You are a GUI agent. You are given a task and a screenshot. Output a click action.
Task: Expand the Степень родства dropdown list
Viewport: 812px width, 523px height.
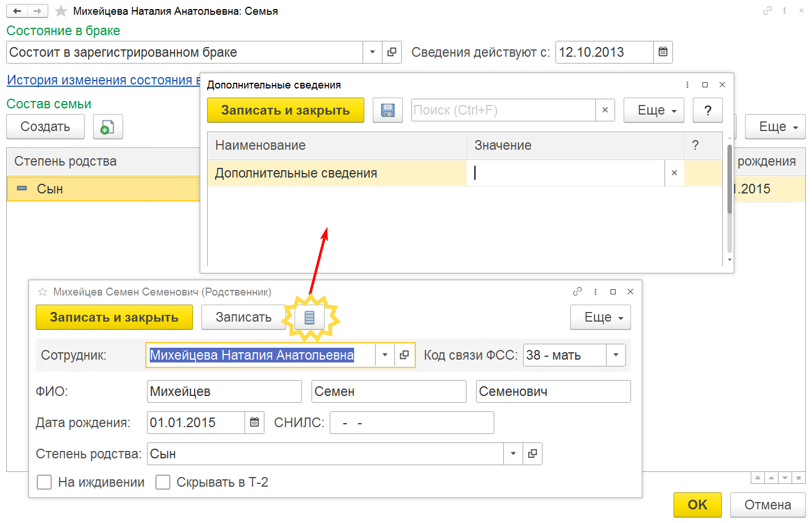point(513,454)
